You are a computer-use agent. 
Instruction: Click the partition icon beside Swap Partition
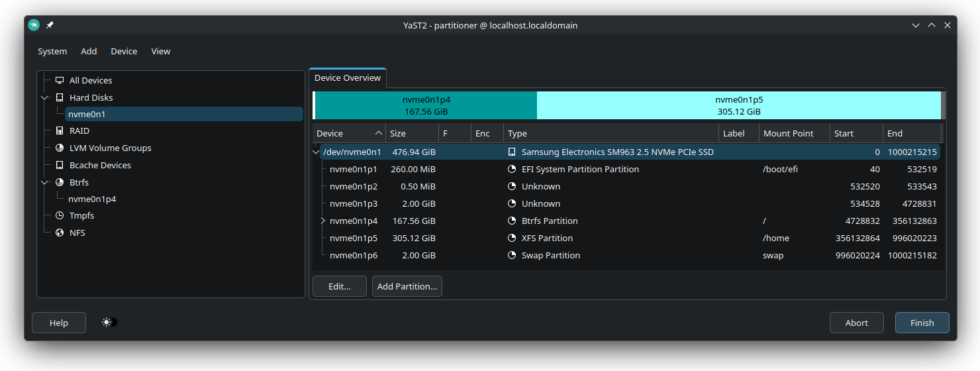(x=512, y=256)
